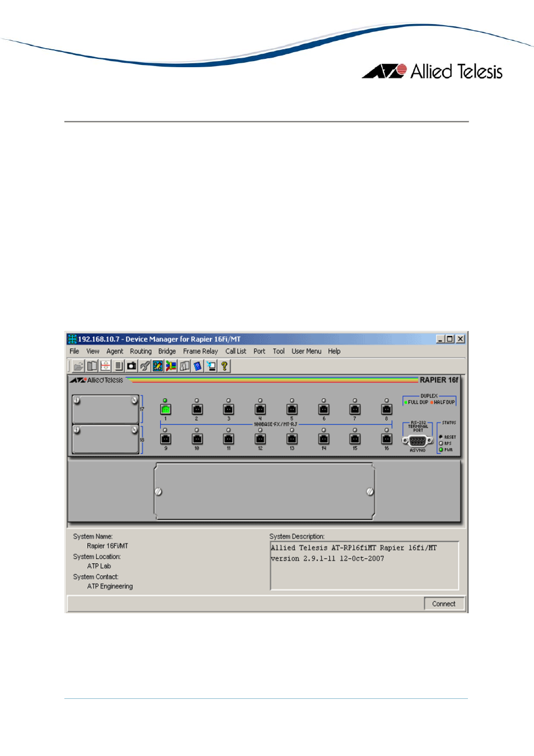Image resolution: width=534 pixels, height=756 pixels.
Task: Open the Frame Relay menu
Action: click(200, 351)
